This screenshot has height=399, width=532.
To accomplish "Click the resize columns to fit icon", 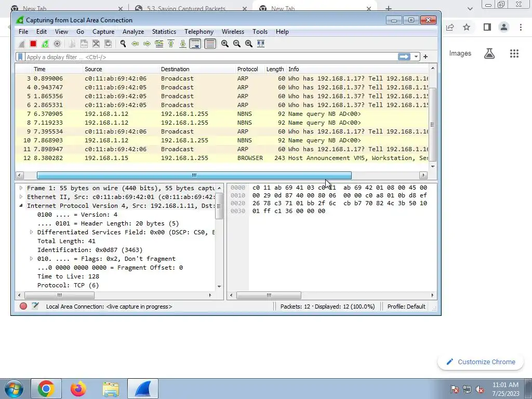I will (x=261, y=44).
